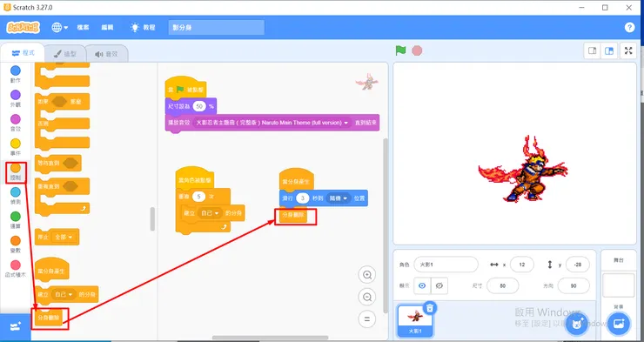Click the 分身刪除 block in workspace script
The height and width of the screenshot is (342, 644).
tap(293, 215)
